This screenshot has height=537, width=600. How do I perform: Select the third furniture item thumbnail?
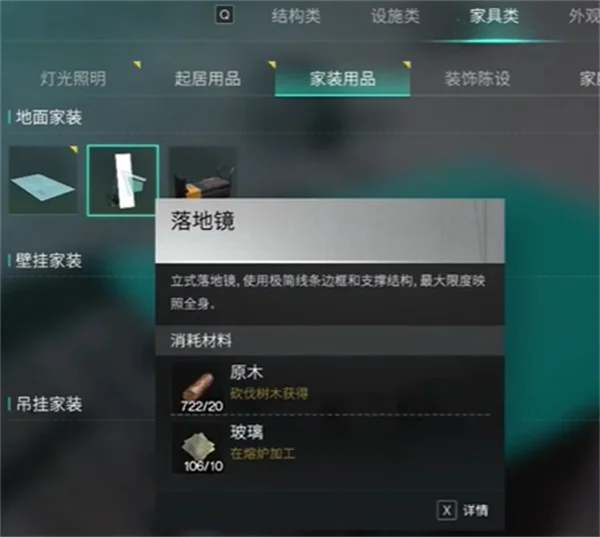202,172
